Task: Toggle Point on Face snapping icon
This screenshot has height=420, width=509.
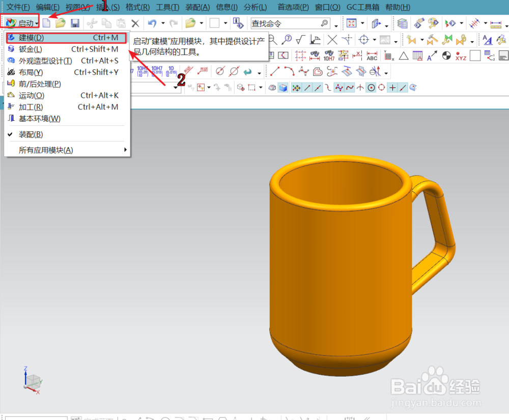Action: 413,88
